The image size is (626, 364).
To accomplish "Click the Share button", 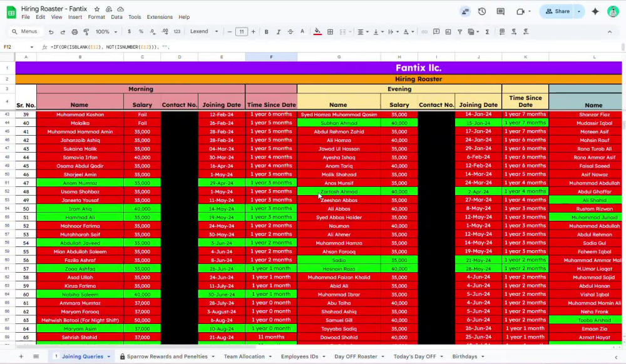I will tap(558, 11).
